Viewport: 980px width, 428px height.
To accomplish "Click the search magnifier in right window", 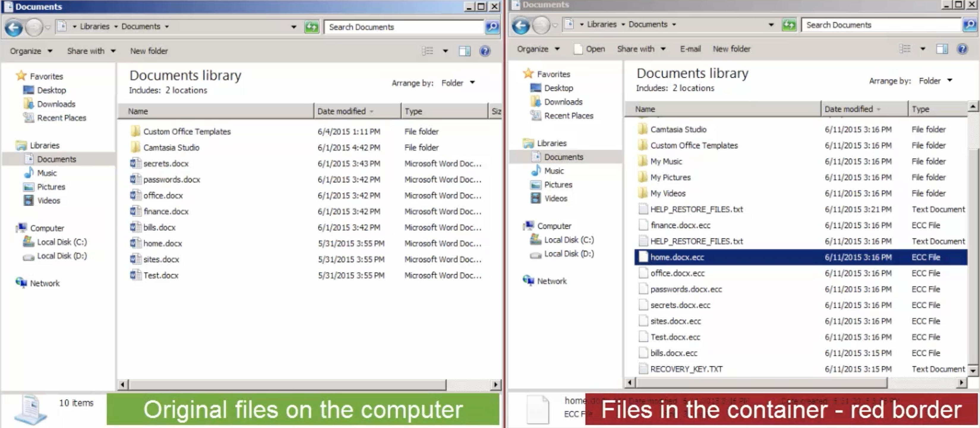I will click(x=970, y=25).
